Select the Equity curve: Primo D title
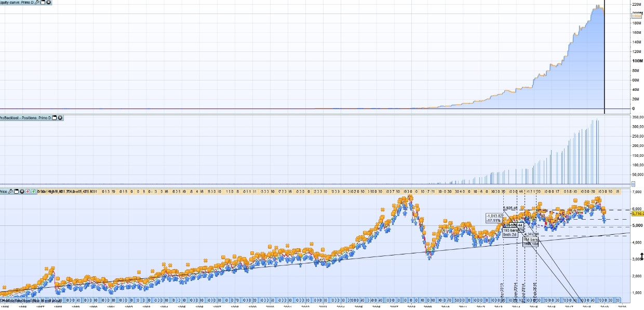 17,2
